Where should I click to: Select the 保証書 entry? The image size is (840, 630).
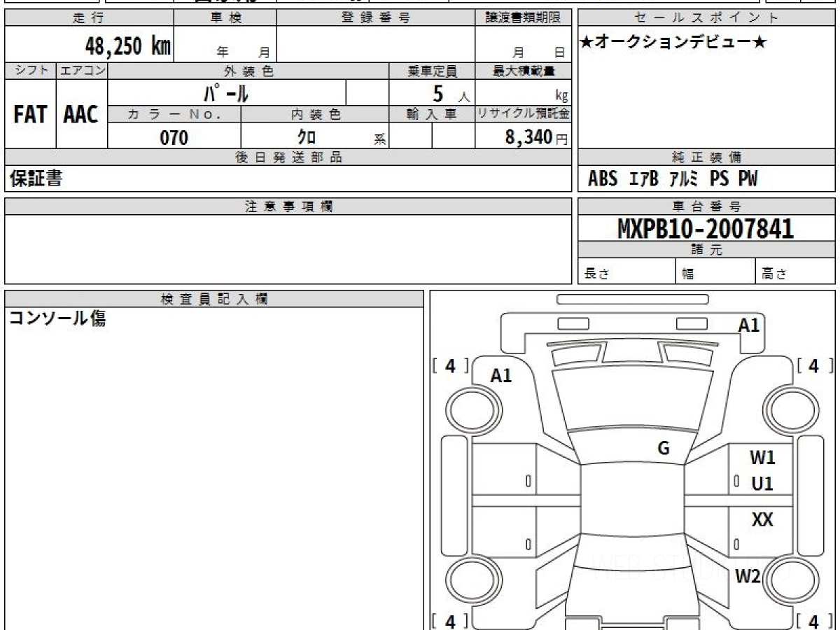point(36,179)
